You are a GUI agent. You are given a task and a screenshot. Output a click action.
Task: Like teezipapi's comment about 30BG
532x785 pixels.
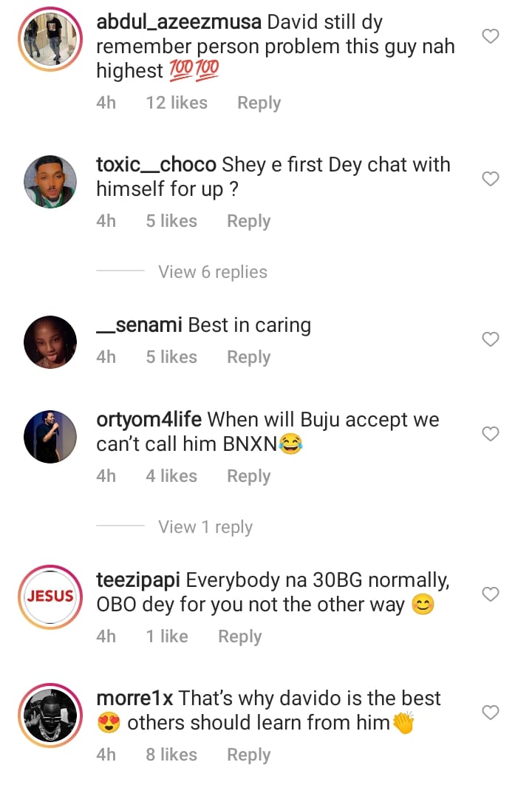point(490,594)
